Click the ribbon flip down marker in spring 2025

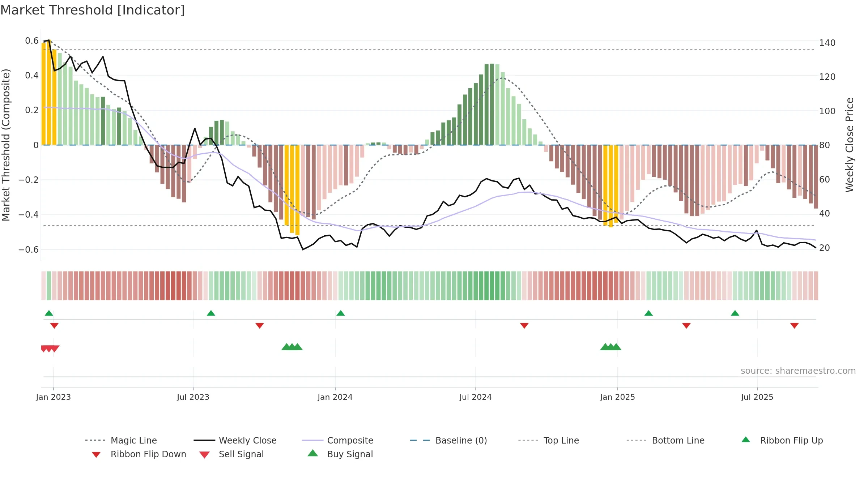pos(686,326)
